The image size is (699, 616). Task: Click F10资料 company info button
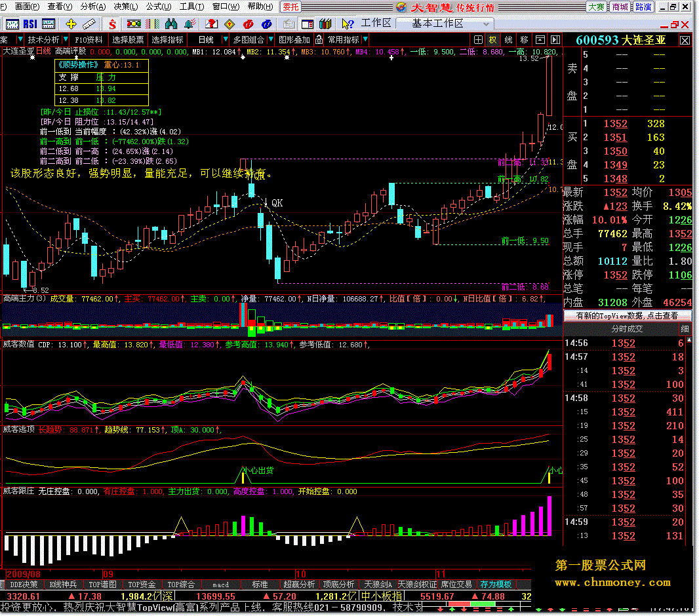pos(89,40)
